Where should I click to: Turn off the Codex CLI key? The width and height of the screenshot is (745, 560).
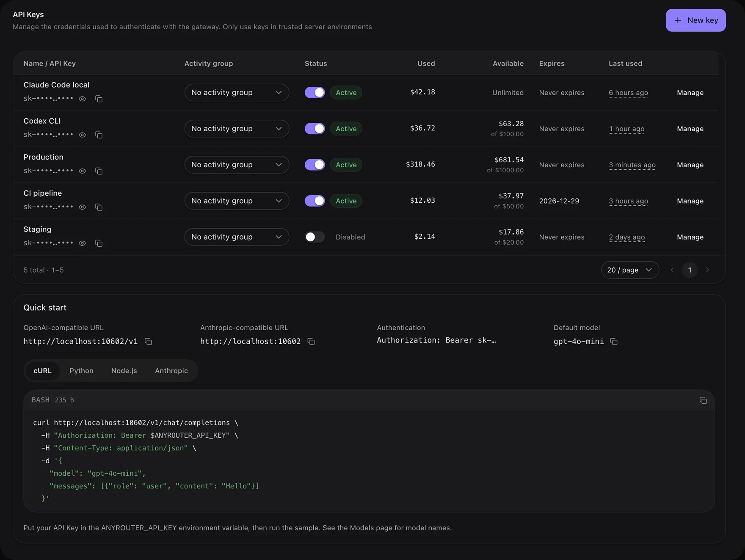coord(315,128)
